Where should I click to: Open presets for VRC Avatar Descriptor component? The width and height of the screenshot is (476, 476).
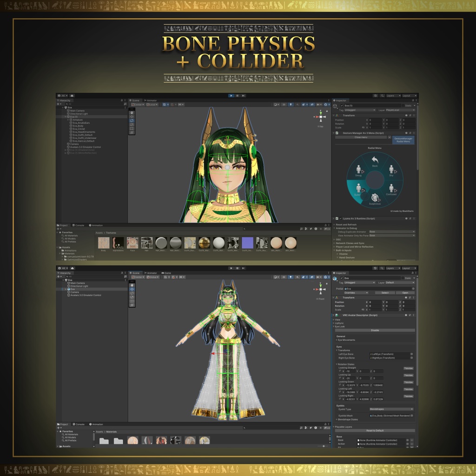click(x=410, y=315)
